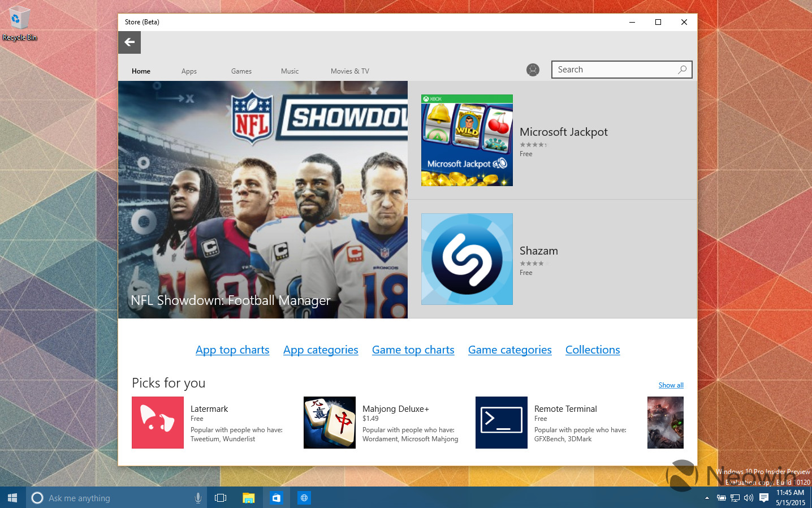Viewport: 812px width, 508px height.
Task: Open the Recycle Bin desktop icon
Action: 19,23
